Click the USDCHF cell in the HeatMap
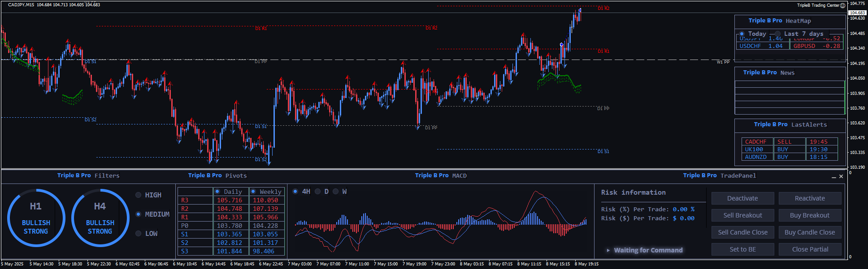The image size is (868, 269). [750, 46]
